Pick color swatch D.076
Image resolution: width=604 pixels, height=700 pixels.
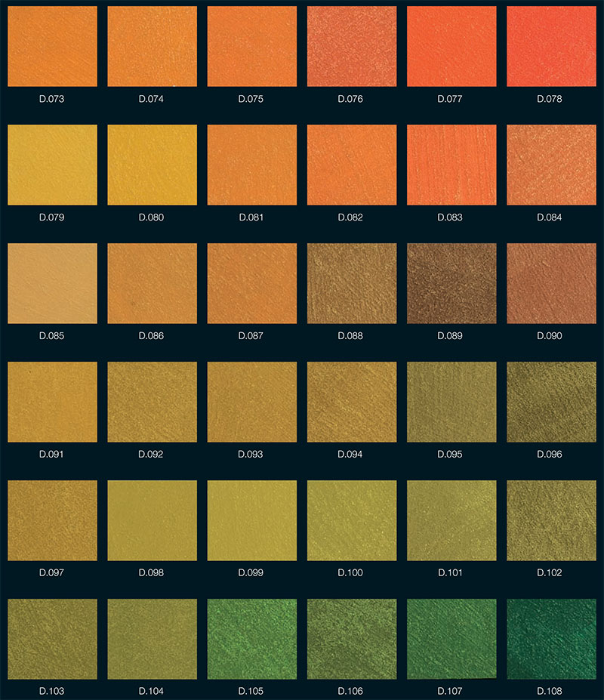pos(352,46)
